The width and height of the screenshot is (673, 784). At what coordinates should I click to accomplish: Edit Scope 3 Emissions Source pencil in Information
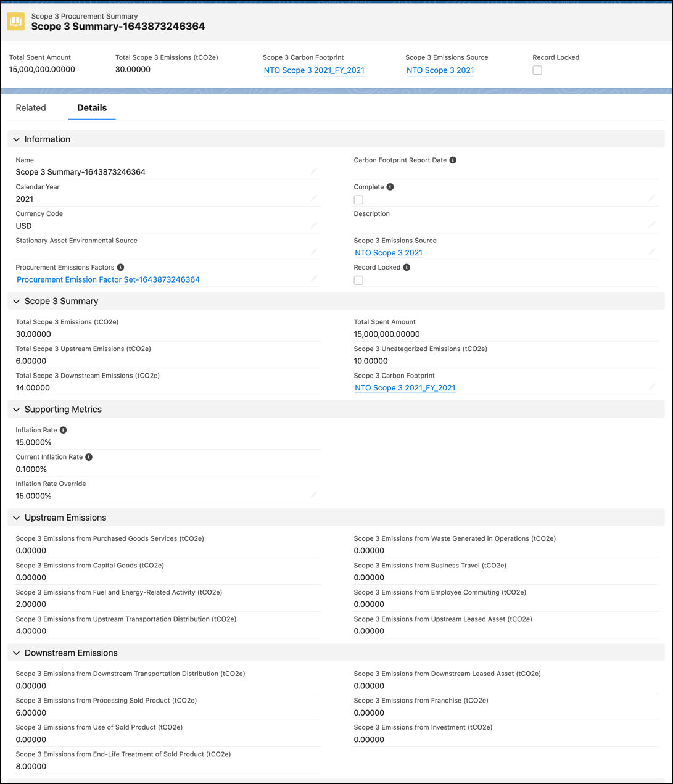(x=652, y=252)
